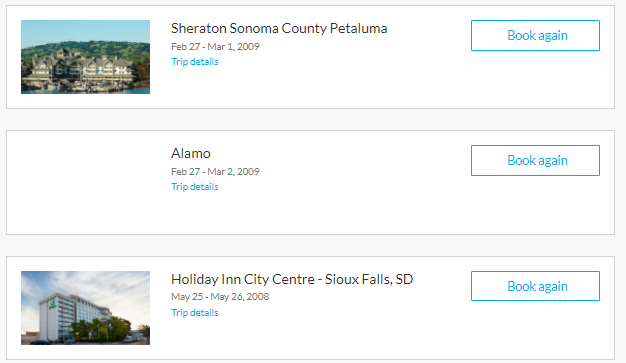Click Book again for Sheraton Sonoma County Petaluma
The height and width of the screenshot is (363, 626).
(535, 36)
